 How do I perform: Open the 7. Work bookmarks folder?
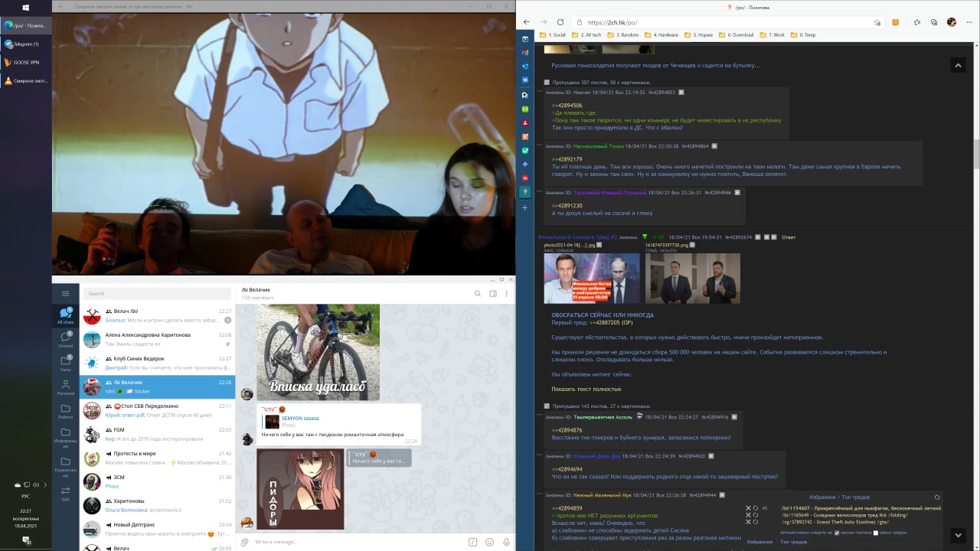coord(773,34)
